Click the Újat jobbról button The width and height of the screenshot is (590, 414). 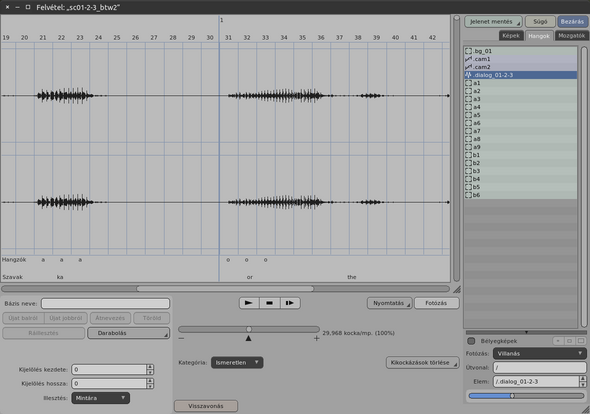(x=66, y=318)
